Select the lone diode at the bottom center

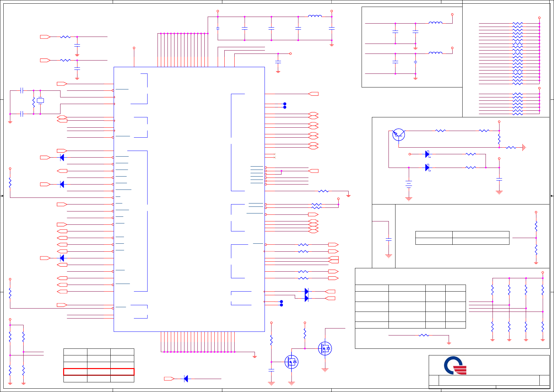click(186, 379)
